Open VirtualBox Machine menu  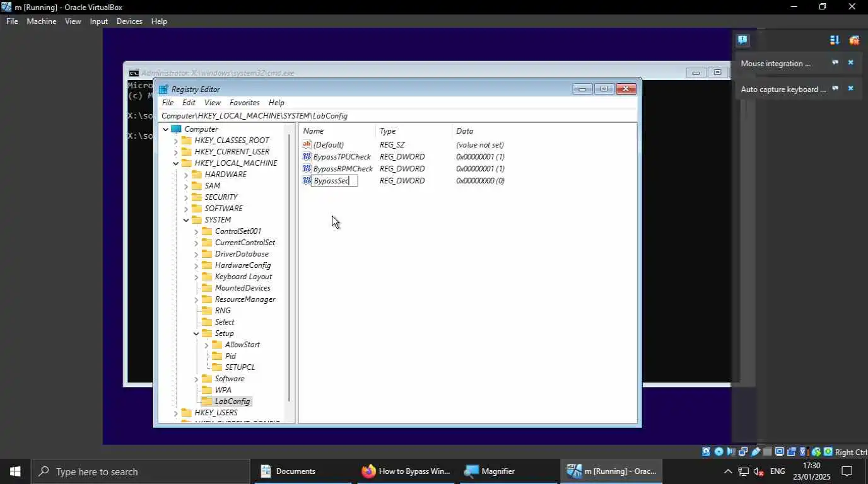[41, 21]
